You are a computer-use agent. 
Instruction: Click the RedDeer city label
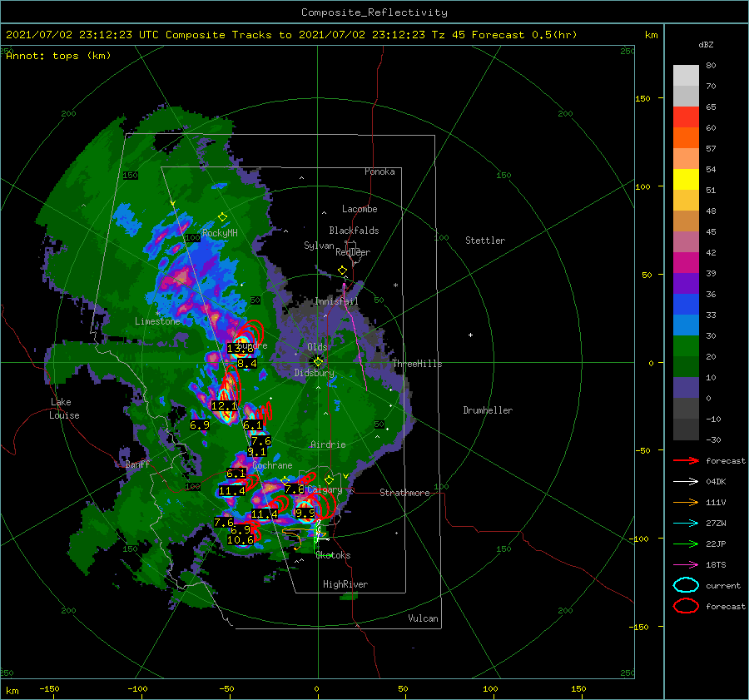[x=353, y=252]
